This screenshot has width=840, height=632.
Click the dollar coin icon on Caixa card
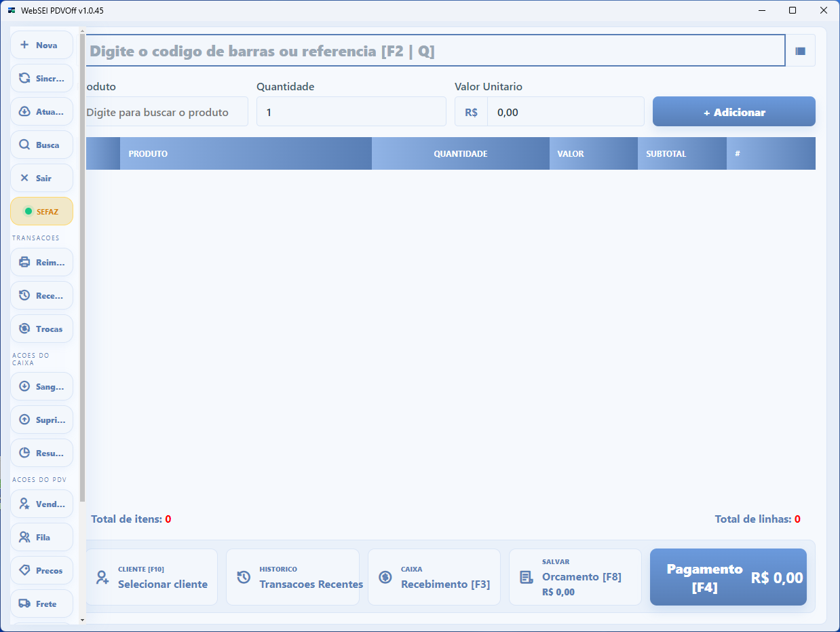point(385,578)
